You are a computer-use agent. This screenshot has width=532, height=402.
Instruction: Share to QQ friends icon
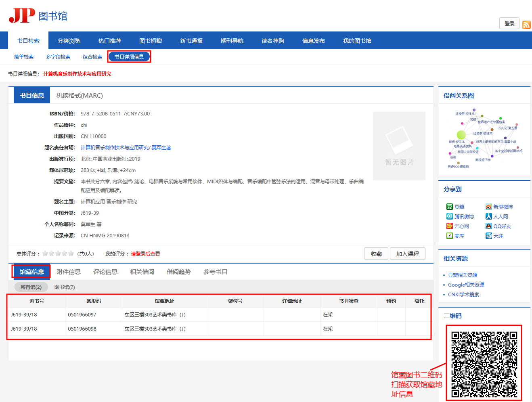click(x=489, y=226)
